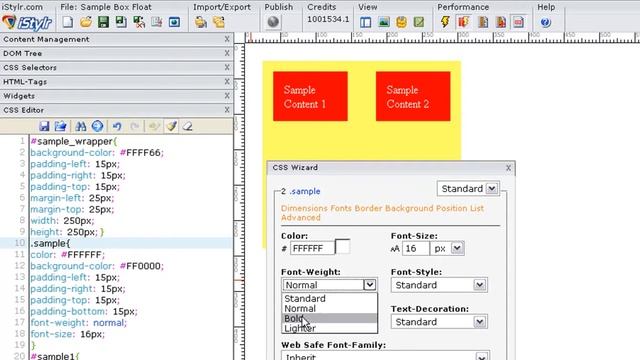The width and height of the screenshot is (640, 360).
Task: Open the Web Safe Font-Family dropdown
Action: coord(385,356)
